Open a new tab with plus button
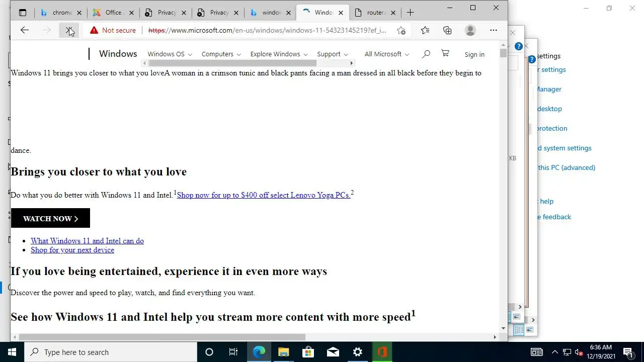 point(410,13)
